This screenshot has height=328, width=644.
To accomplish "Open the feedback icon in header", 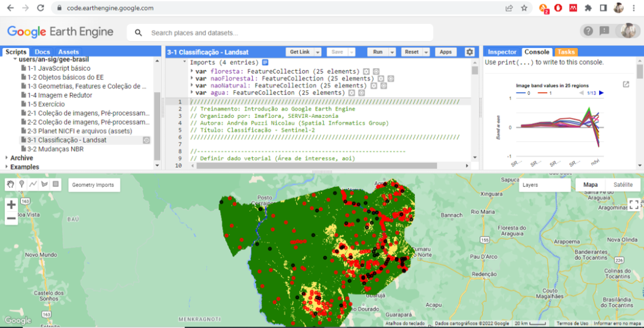I will [604, 31].
